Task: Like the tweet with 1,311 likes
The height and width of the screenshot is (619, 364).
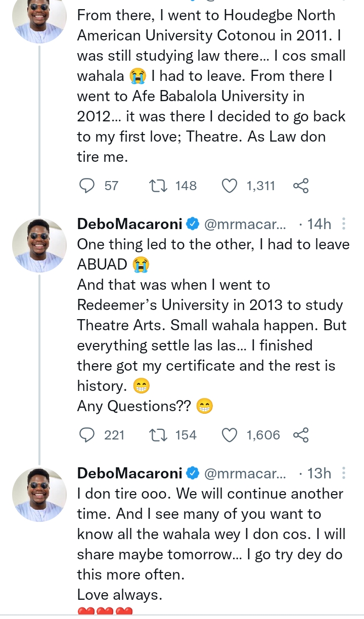Action: point(230,186)
